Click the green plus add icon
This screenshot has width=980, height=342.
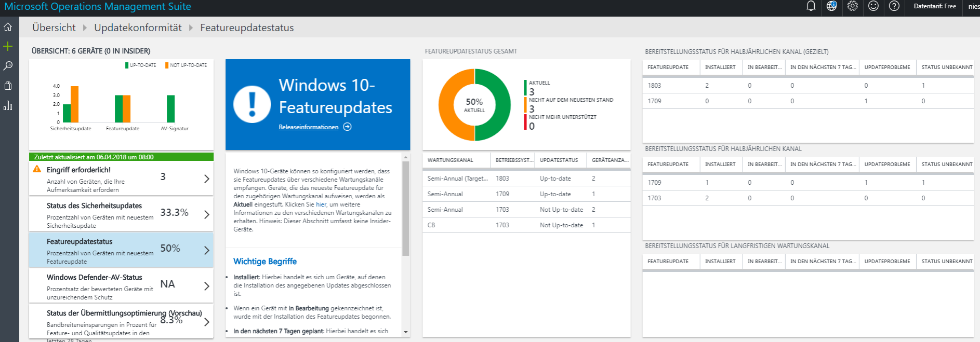coord(8,47)
